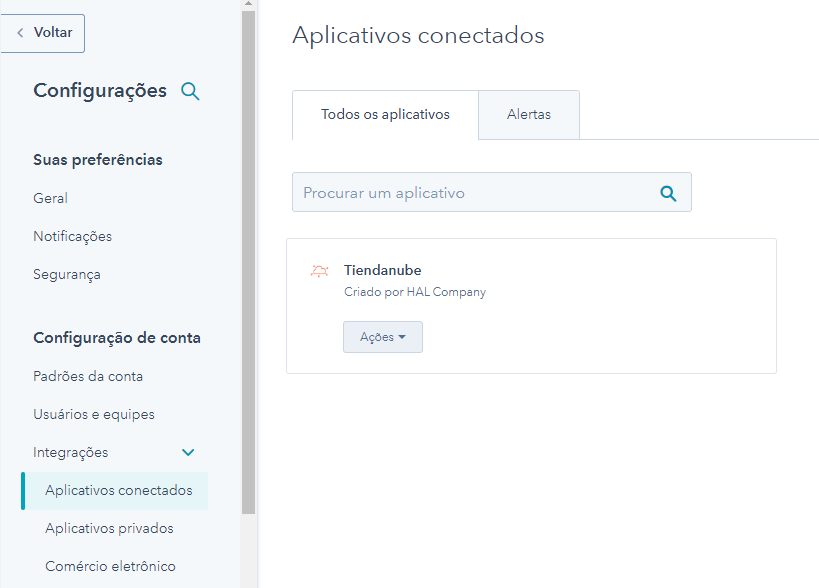Open Segurança settings
Viewport: 819px width, 588px height.
tap(67, 275)
